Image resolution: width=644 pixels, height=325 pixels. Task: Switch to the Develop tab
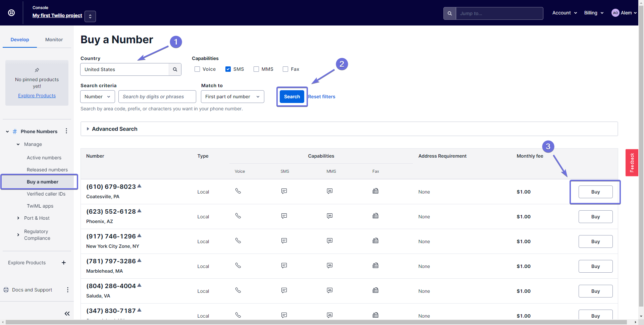pos(20,40)
